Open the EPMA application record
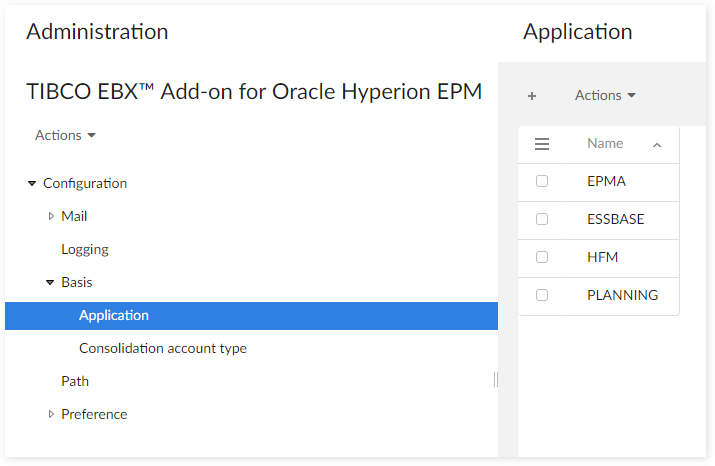This screenshot has width=715, height=466. pyautogui.click(x=607, y=182)
